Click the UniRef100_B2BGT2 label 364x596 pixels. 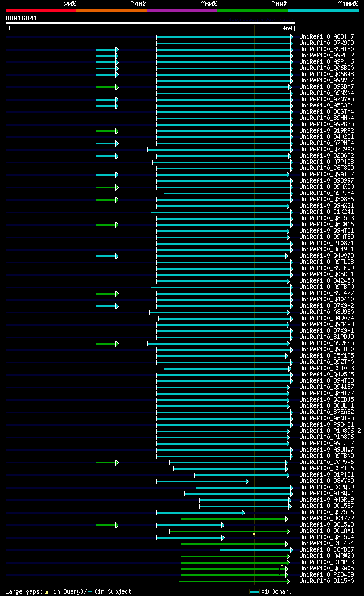(326, 155)
